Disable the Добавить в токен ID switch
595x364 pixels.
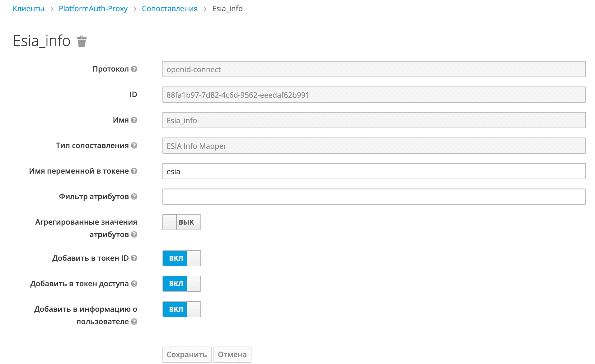[x=181, y=258]
